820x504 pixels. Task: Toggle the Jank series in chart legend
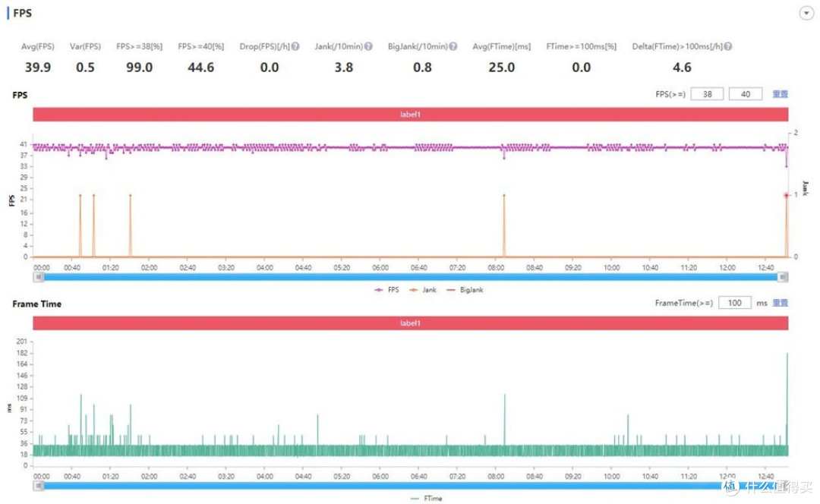(x=423, y=290)
